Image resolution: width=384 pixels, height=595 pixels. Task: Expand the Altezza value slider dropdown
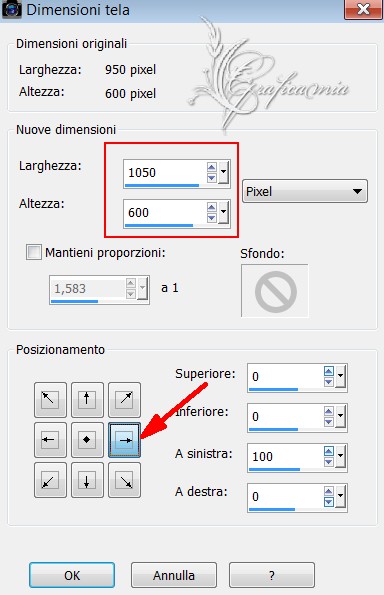223,212
